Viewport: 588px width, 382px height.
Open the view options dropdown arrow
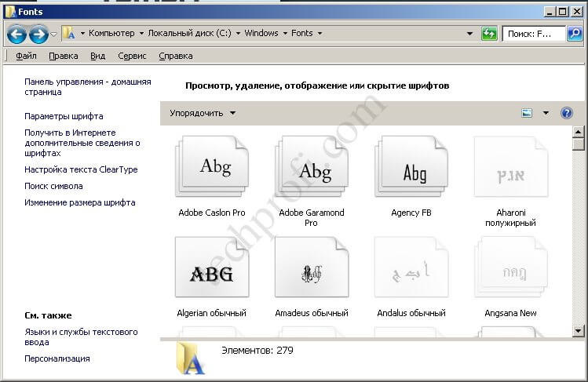[546, 113]
